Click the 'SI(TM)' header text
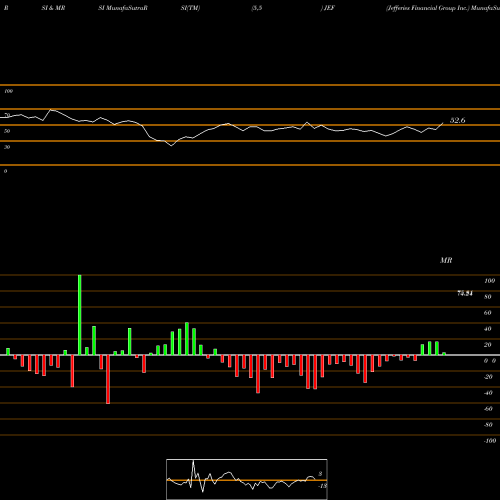Screen dimensions: 500x500 point(190,8)
